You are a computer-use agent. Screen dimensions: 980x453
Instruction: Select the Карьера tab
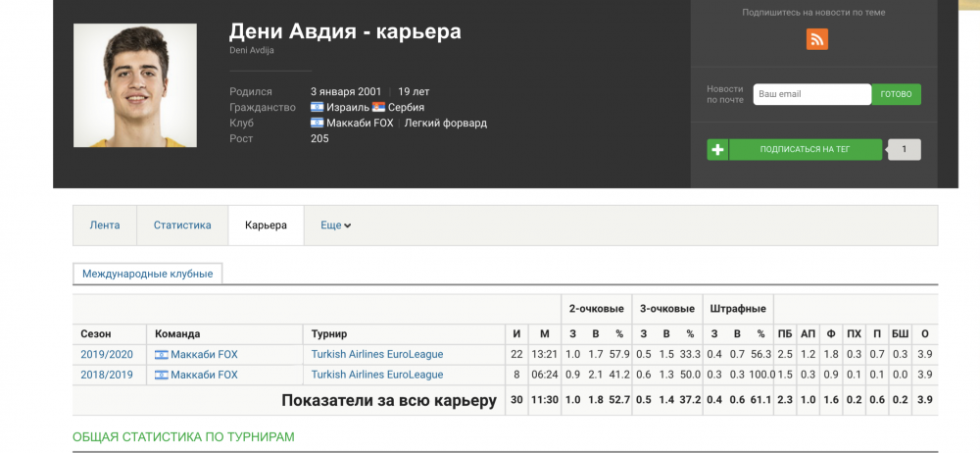pos(266,226)
